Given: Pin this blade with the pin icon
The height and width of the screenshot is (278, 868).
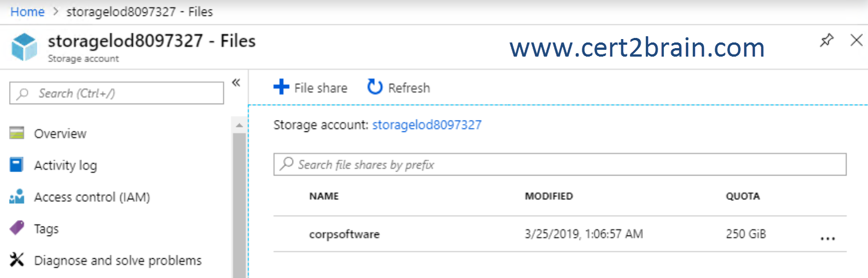Looking at the screenshot, I should tap(827, 41).
